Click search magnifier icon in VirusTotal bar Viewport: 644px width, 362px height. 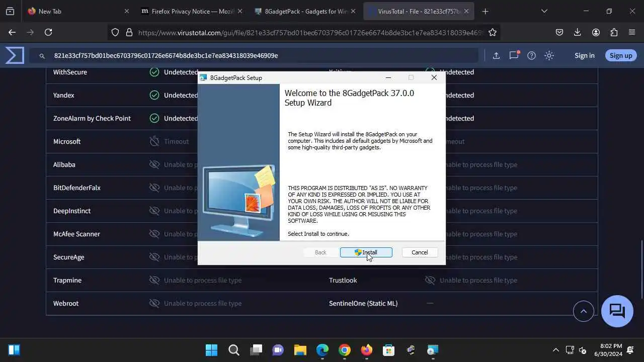click(x=42, y=56)
